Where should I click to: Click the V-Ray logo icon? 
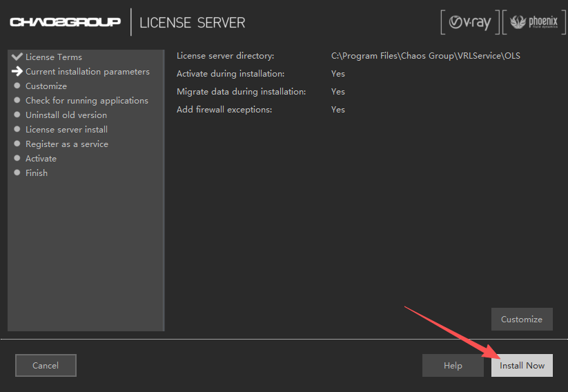click(470, 22)
